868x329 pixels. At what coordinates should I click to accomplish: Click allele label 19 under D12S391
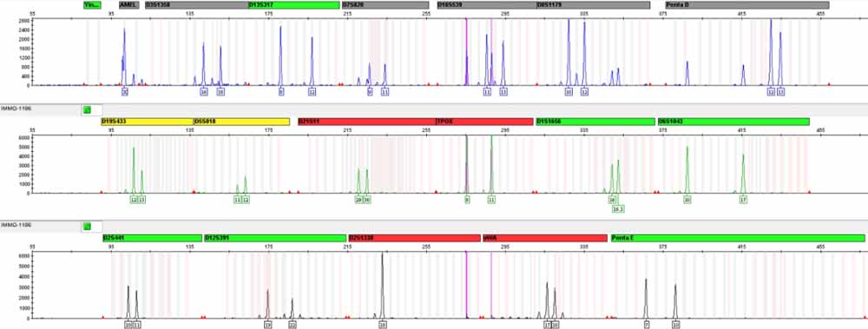coord(268,325)
